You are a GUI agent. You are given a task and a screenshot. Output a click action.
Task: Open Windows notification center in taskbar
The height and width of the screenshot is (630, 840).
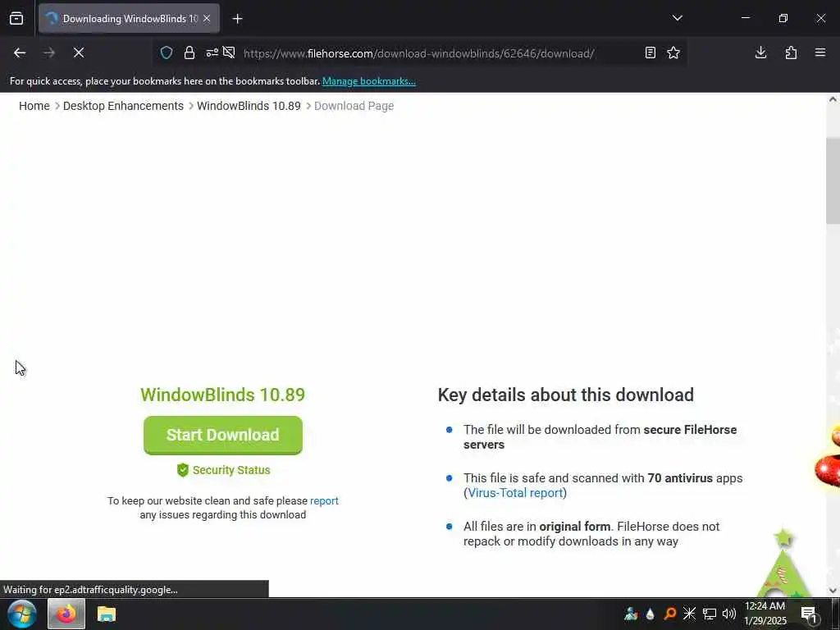[808, 614]
